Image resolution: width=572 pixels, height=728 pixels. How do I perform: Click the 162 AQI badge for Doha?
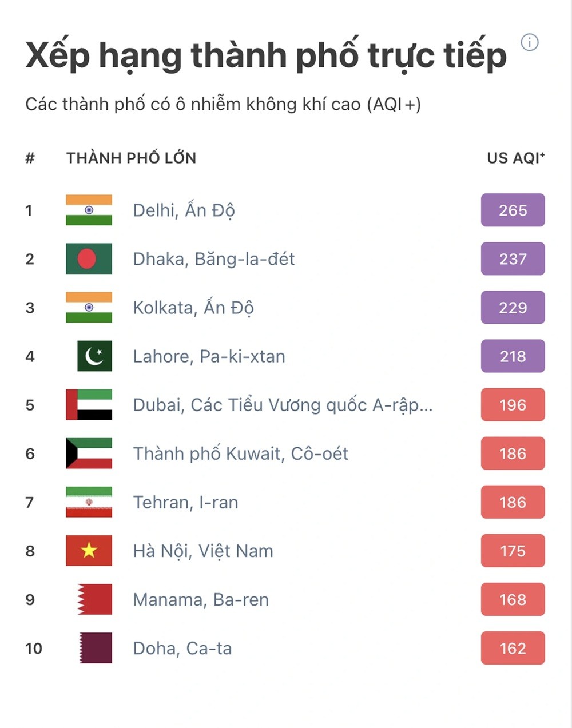click(513, 648)
